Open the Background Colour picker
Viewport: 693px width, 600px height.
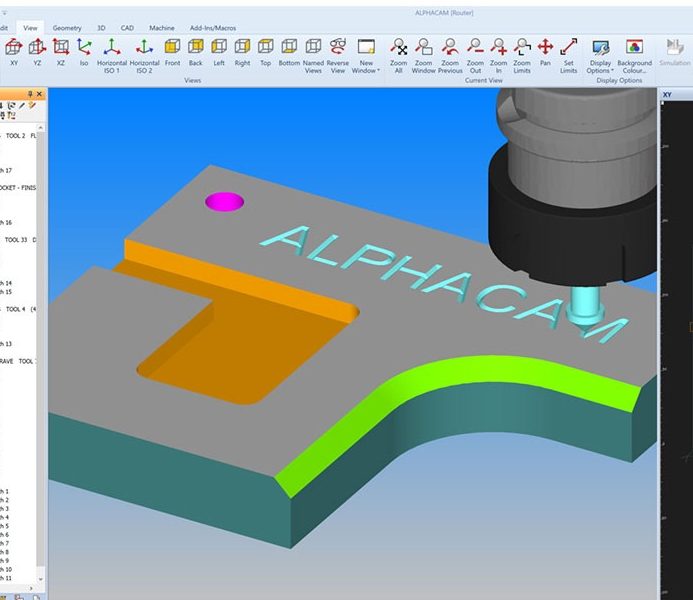pos(633,52)
